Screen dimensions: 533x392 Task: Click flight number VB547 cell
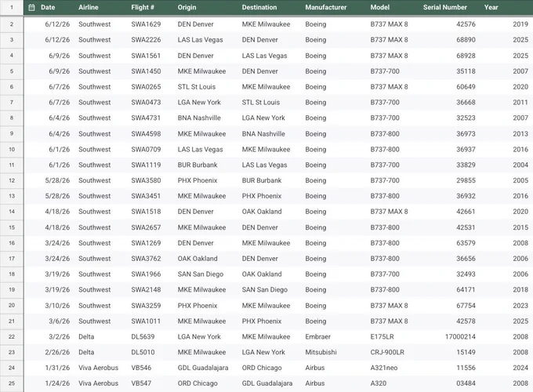point(141,383)
